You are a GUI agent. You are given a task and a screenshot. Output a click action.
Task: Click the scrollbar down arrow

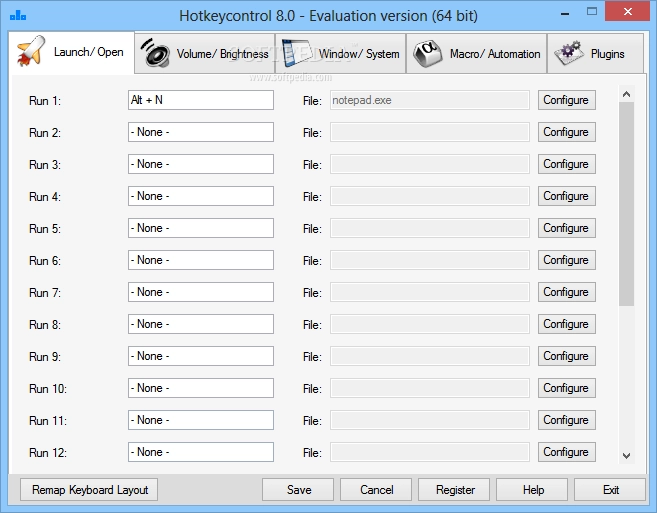(x=626, y=455)
